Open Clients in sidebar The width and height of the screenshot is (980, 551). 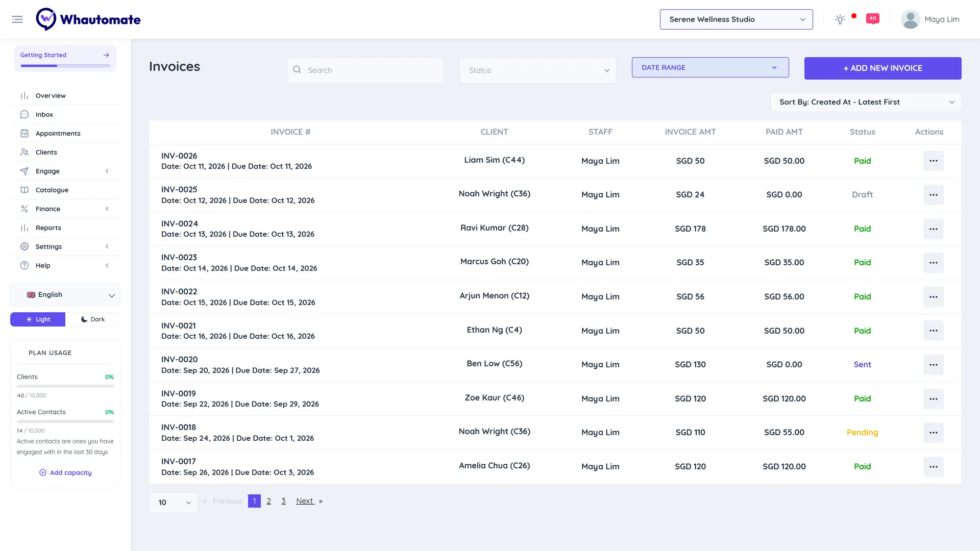pos(65,153)
